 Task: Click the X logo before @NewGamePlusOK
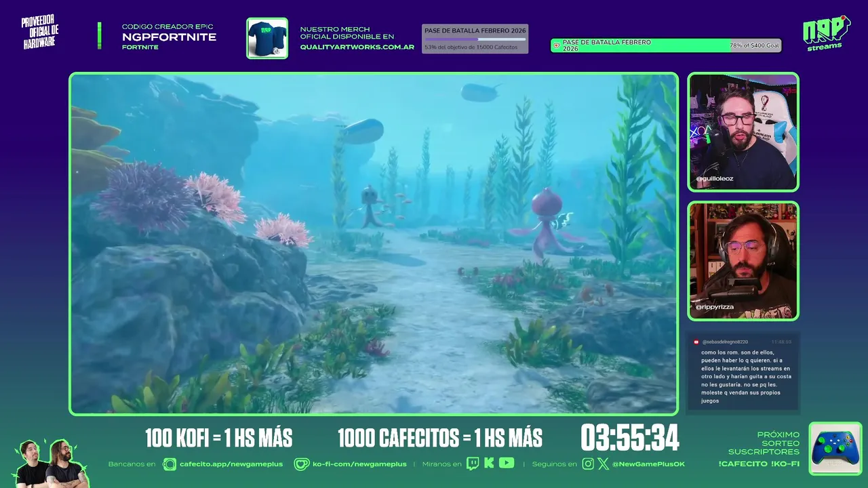pyautogui.click(x=604, y=464)
